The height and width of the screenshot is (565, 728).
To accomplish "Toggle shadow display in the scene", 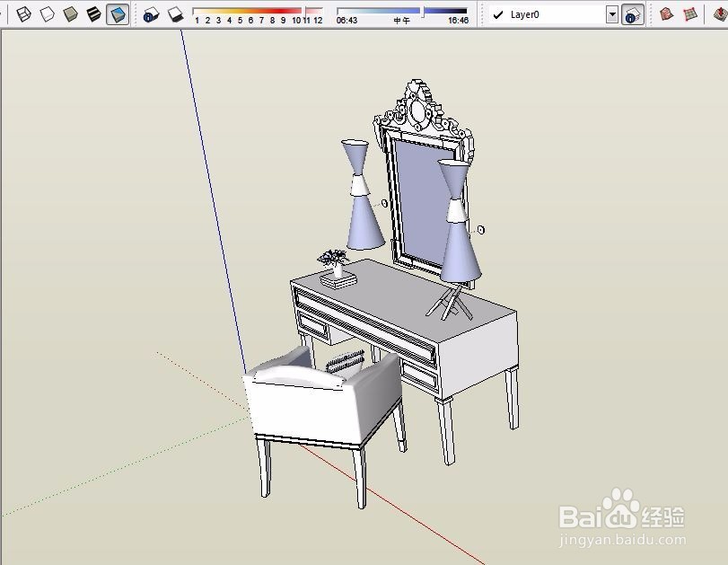I will 174,13.
